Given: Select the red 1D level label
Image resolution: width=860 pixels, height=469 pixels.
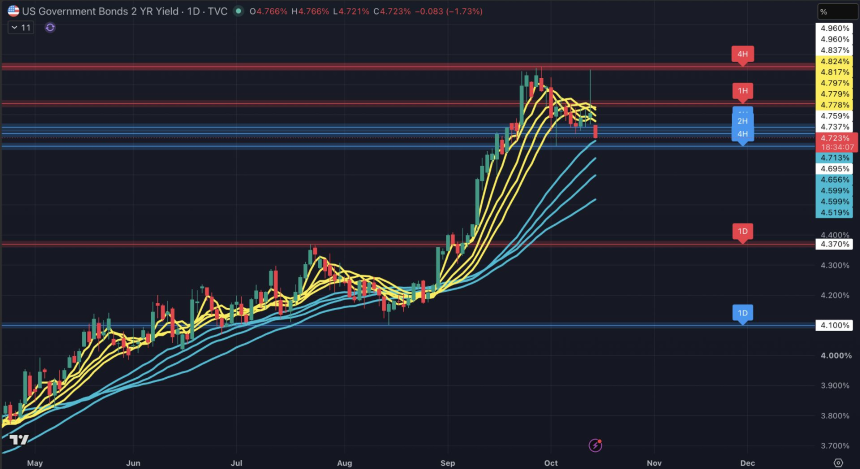Looking at the screenshot, I should (743, 231).
